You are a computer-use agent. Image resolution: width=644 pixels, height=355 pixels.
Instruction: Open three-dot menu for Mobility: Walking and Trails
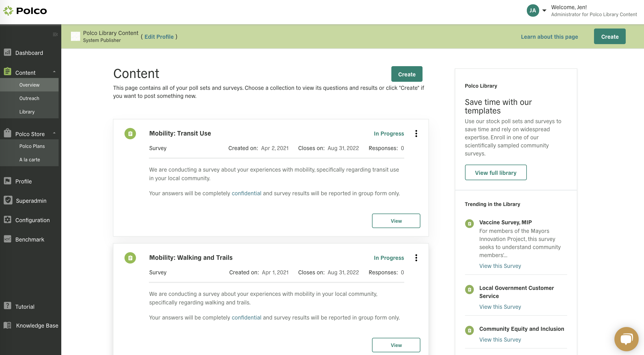(416, 258)
